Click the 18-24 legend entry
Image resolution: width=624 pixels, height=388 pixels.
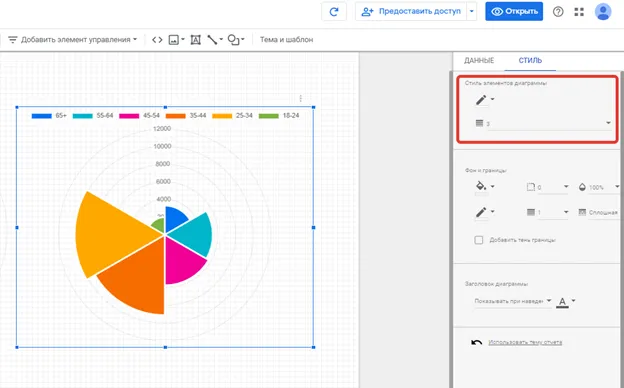coord(279,116)
